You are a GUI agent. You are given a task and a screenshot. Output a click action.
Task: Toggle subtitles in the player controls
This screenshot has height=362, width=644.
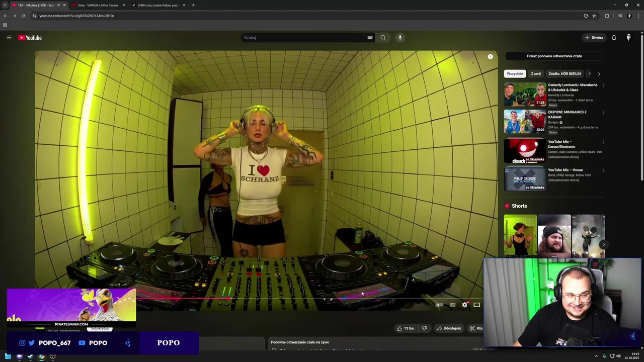pyautogui.click(x=452, y=305)
